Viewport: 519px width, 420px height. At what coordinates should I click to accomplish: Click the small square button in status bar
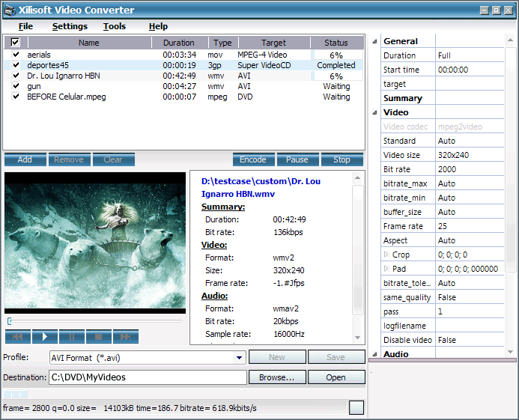click(x=356, y=407)
